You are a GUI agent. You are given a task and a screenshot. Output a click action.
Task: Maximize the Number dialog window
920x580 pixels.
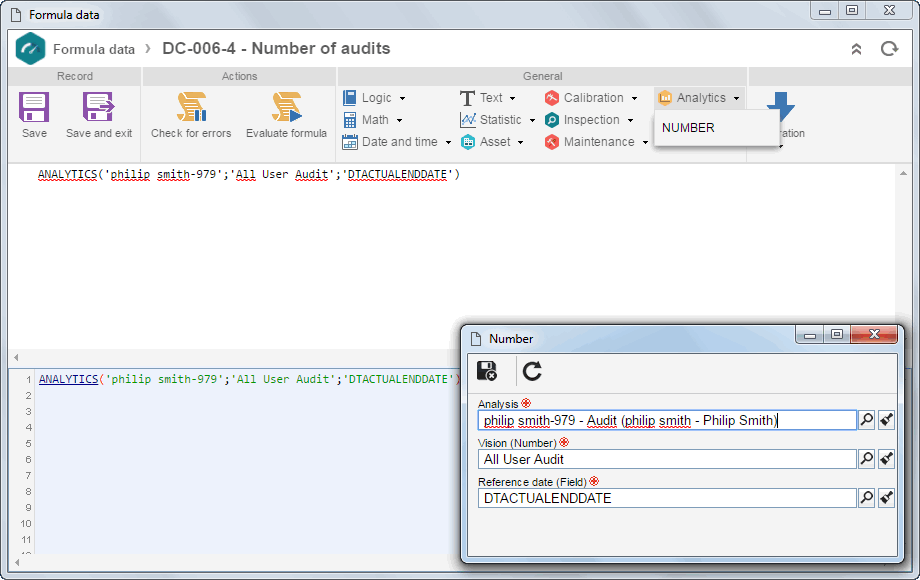coord(837,334)
